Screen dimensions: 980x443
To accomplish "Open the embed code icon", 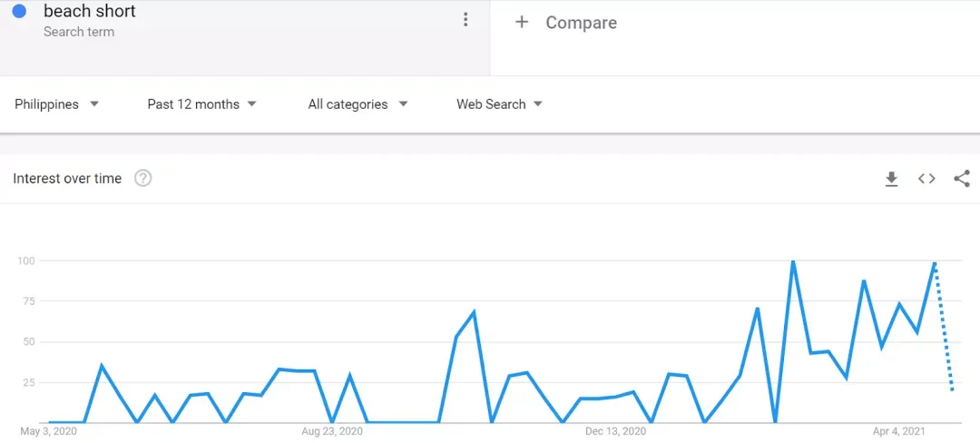I will tap(926, 179).
